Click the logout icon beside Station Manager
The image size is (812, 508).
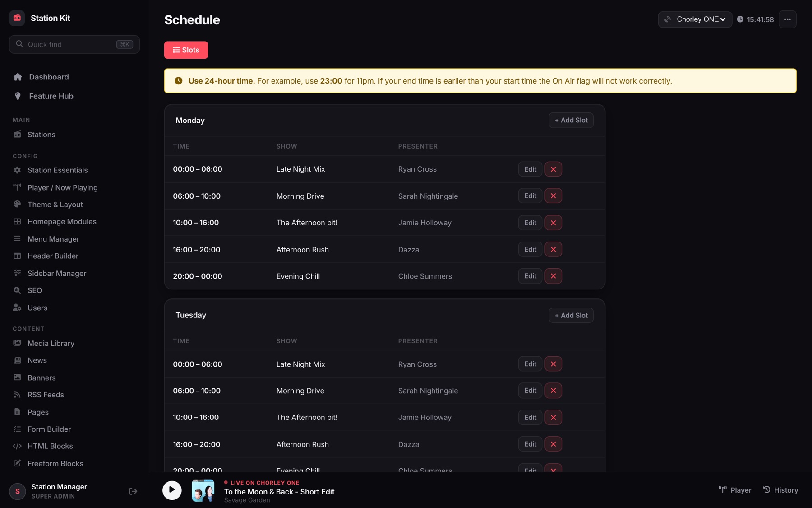[x=133, y=491]
